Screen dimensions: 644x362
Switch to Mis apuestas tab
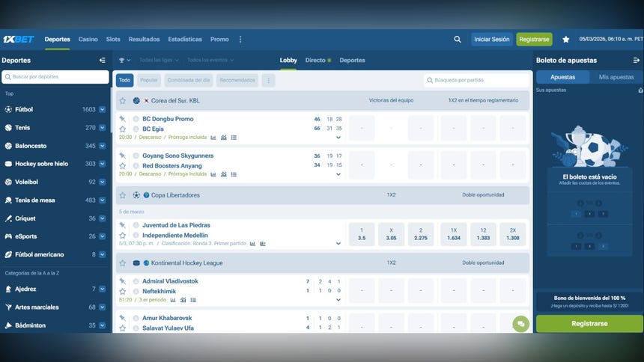[616, 77]
